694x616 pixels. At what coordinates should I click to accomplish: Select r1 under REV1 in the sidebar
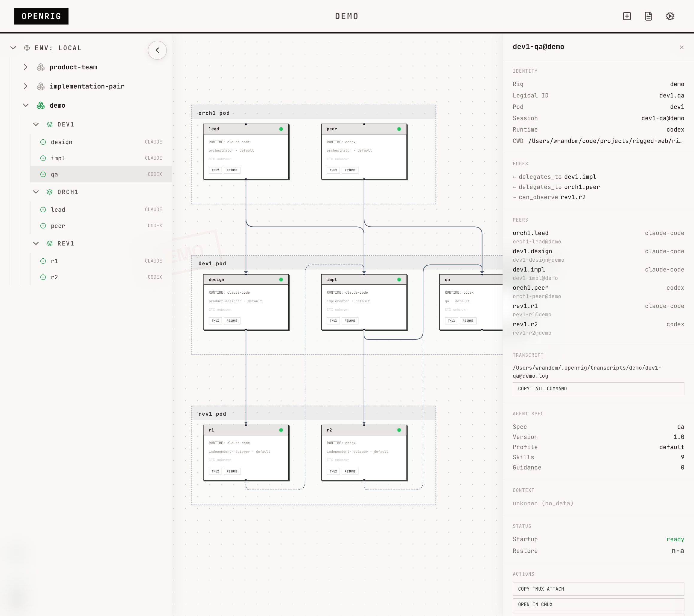(x=54, y=261)
